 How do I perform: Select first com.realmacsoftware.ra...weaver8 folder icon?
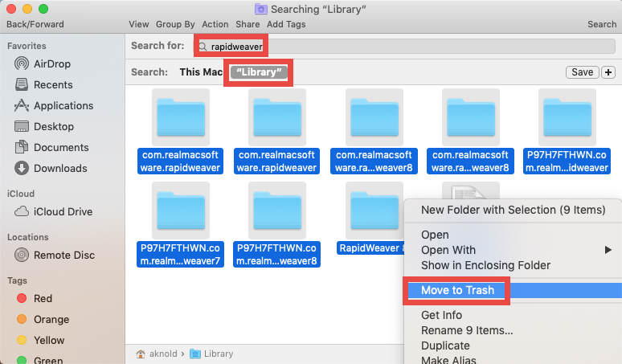point(374,117)
